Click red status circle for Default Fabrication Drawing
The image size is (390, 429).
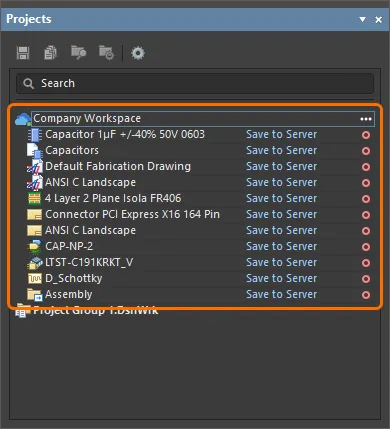pyautogui.click(x=366, y=167)
